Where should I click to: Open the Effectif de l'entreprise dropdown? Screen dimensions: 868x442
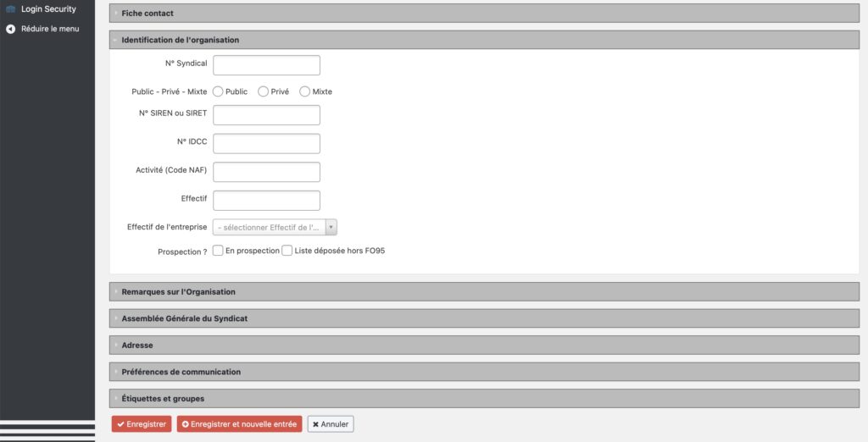pos(275,227)
